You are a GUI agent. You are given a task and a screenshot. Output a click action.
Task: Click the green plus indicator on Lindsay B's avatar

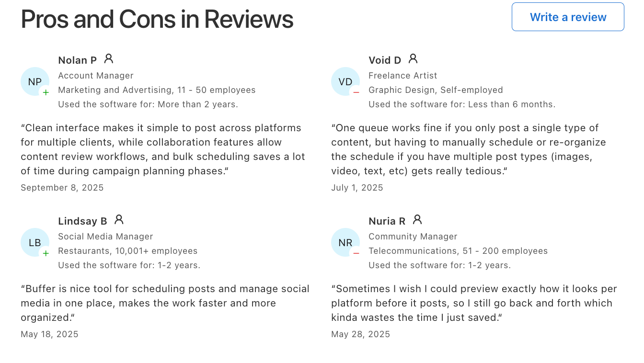click(46, 253)
